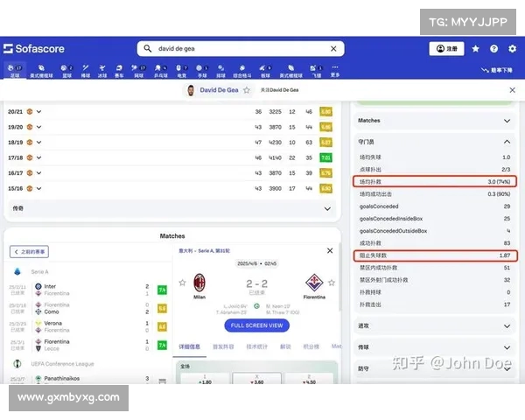Click the 关注David De Gea follow link
Viewport: 525px width, 420px height.
[x=280, y=90]
